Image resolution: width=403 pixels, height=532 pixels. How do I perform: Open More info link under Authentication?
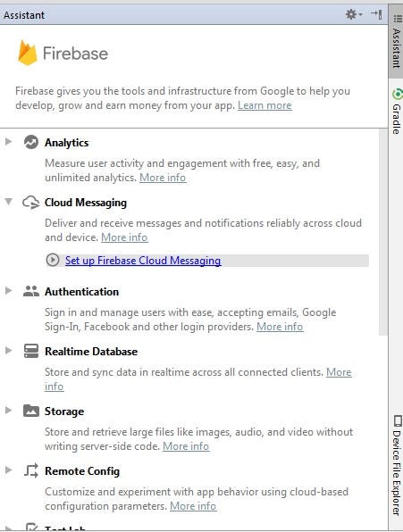coord(280,327)
